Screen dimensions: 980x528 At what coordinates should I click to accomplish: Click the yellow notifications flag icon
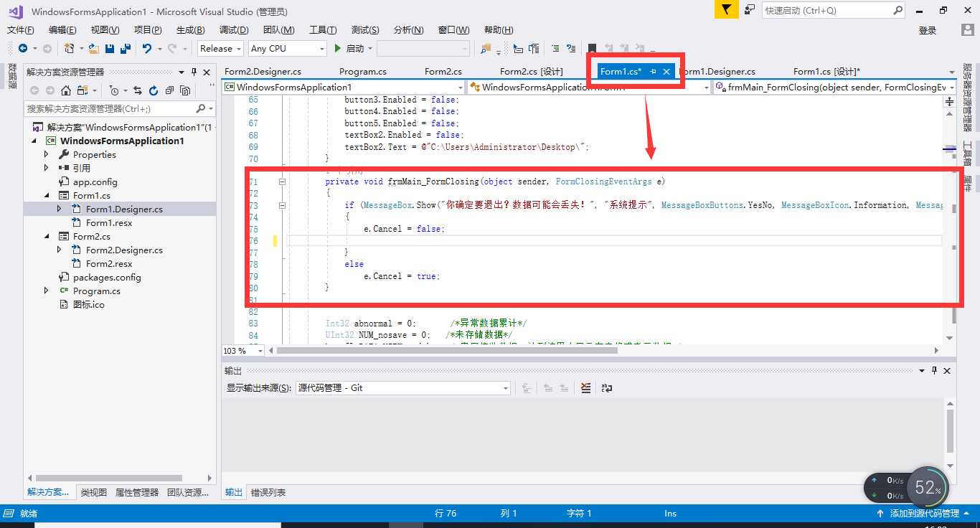(726, 9)
